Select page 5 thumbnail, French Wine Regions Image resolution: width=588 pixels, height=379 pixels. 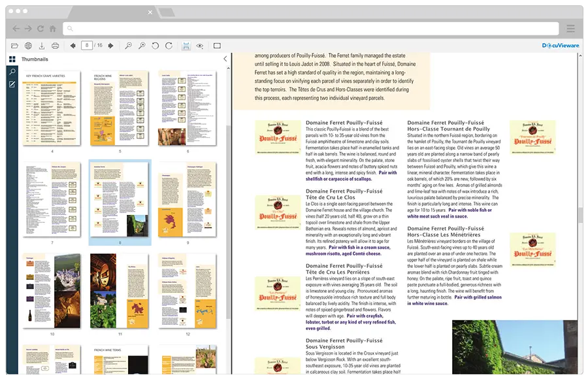tap(120, 108)
